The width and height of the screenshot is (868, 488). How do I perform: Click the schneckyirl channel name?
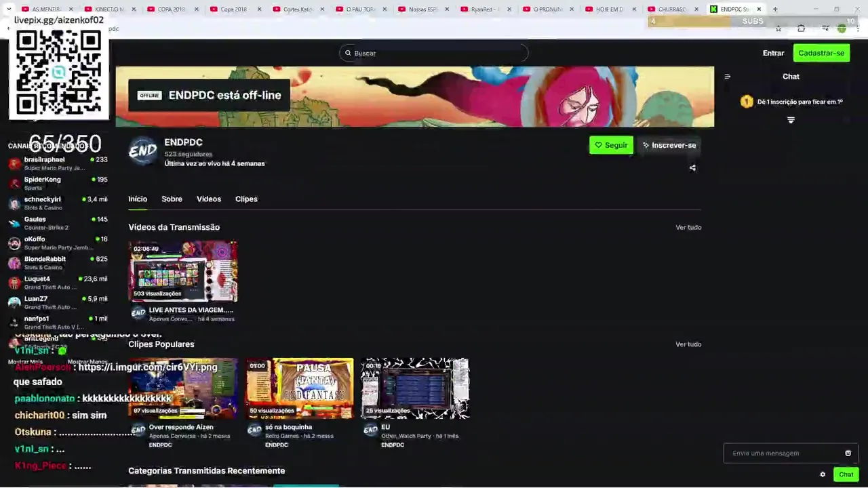pyautogui.click(x=43, y=199)
